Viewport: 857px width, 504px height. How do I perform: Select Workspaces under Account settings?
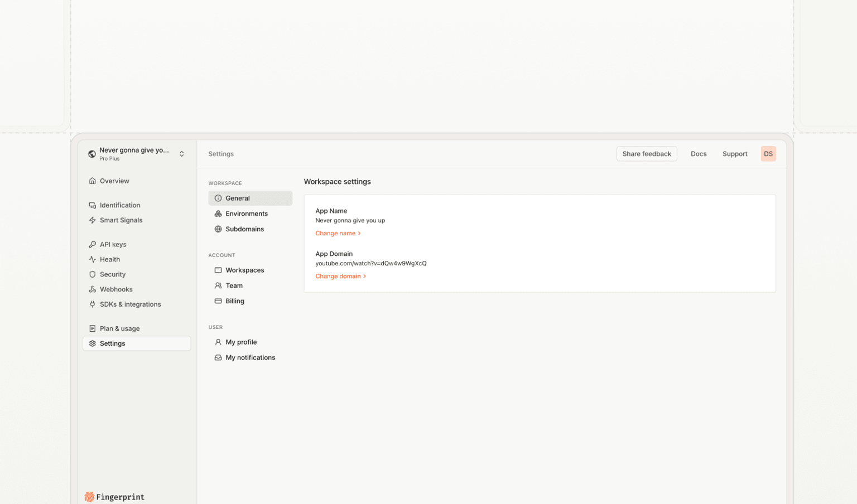245,270
